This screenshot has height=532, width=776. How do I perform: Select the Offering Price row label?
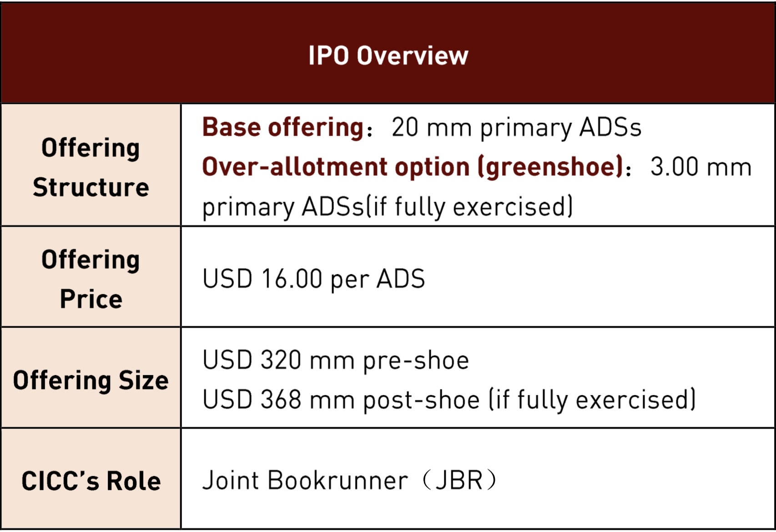[91, 279]
